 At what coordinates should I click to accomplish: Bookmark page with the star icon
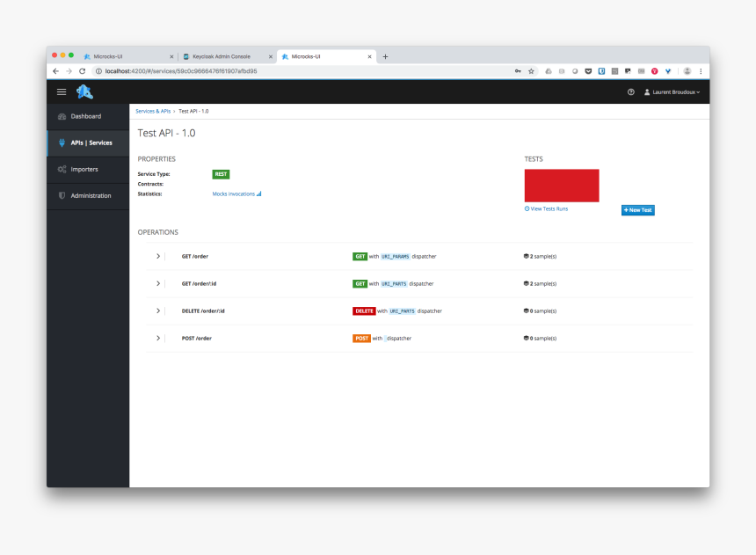click(531, 71)
